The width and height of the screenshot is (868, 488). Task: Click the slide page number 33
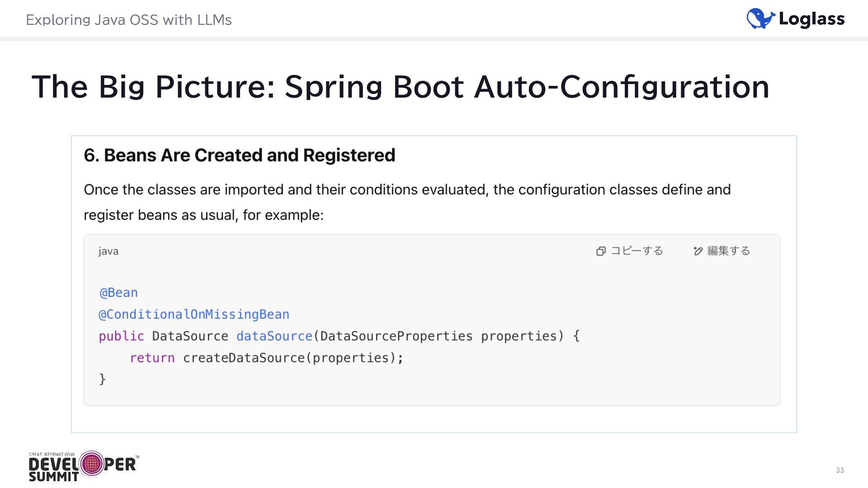tap(840, 470)
